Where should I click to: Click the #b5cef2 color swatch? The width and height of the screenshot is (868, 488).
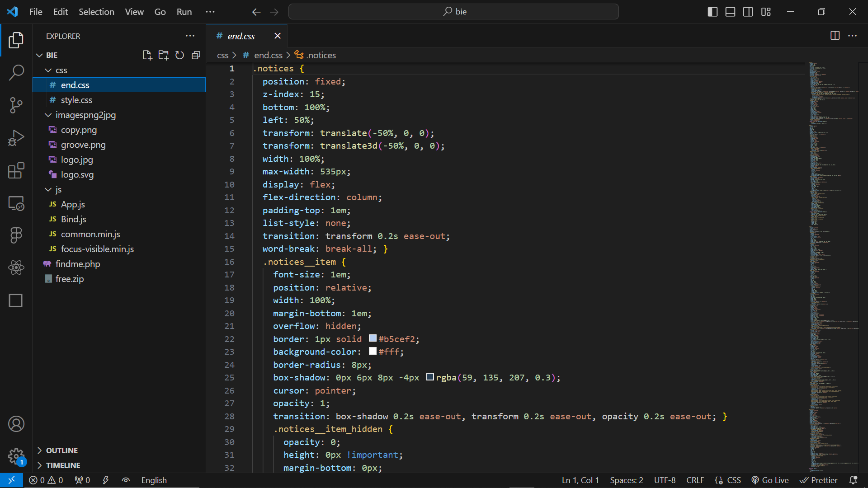(x=373, y=338)
